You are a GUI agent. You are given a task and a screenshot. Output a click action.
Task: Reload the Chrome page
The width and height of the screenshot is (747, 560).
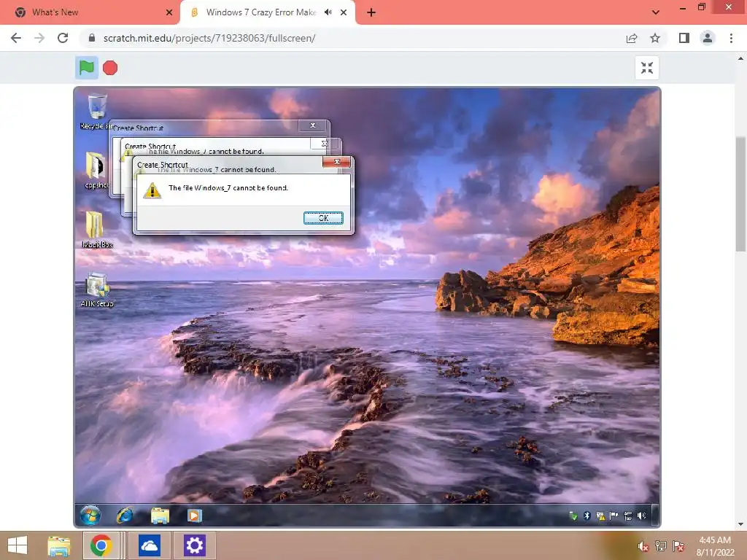pyautogui.click(x=63, y=38)
